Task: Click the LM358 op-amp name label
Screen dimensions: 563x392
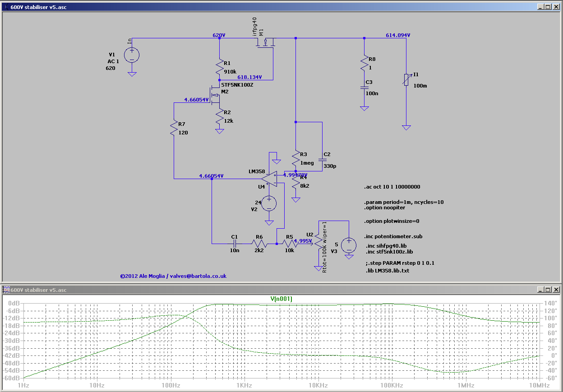Action: click(x=257, y=171)
